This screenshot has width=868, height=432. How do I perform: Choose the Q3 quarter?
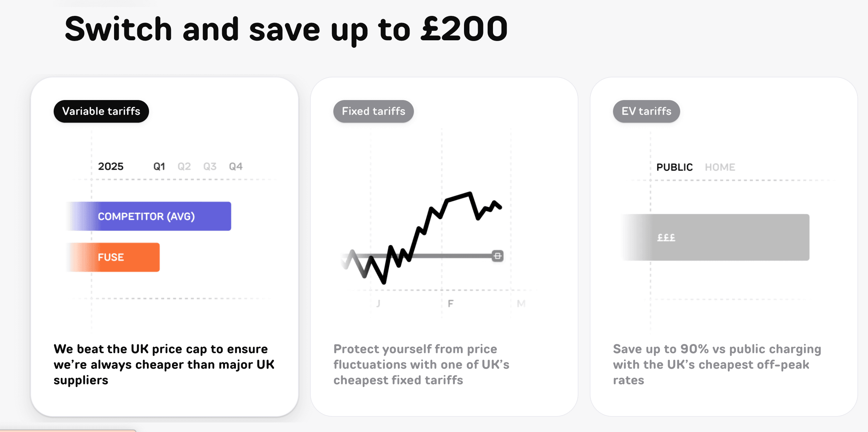tap(210, 167)
